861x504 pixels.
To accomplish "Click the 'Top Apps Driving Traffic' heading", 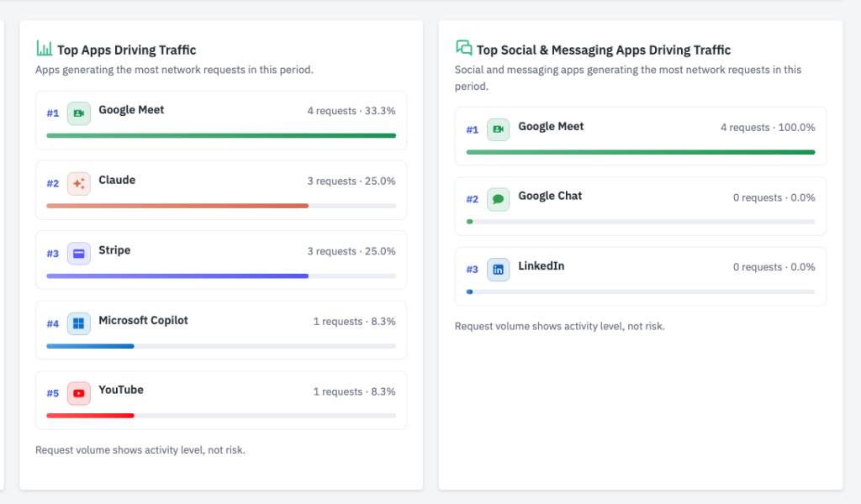I will click(x=127, y=50).
